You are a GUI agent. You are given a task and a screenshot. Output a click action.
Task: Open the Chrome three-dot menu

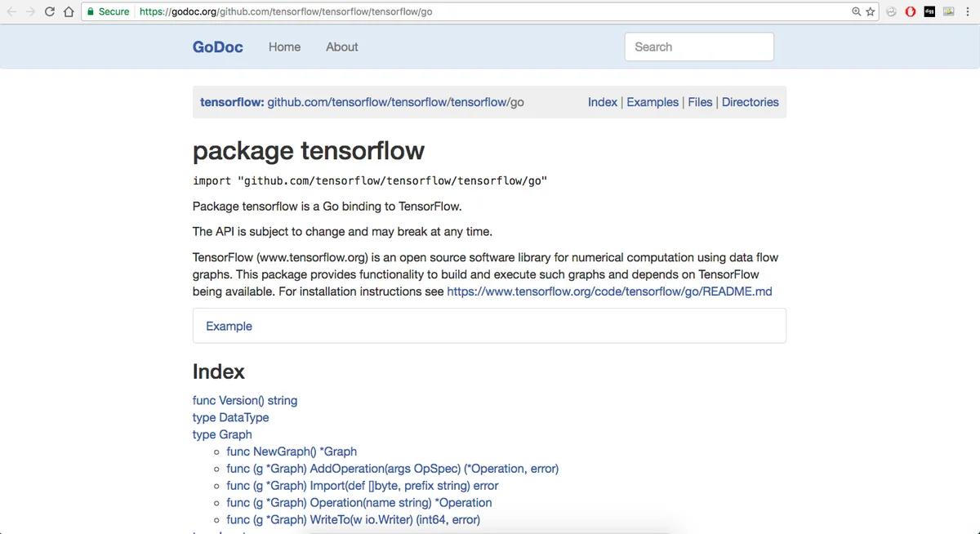969,11
